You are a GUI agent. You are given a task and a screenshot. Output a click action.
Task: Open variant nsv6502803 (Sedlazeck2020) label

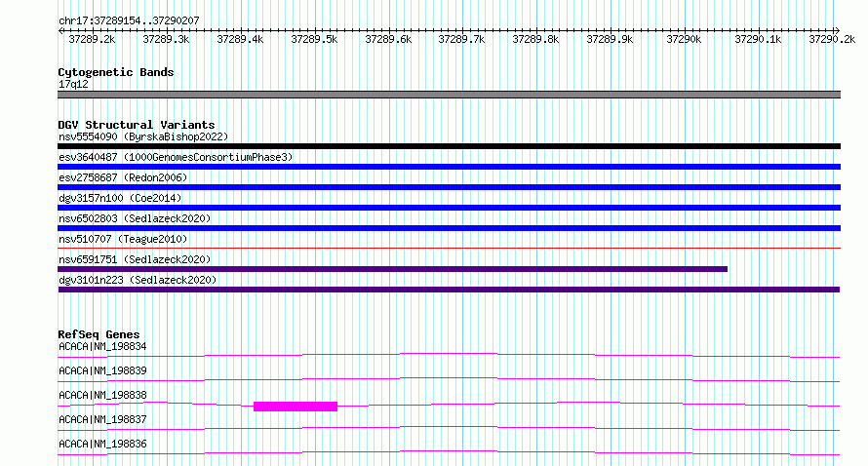point(135,218)
